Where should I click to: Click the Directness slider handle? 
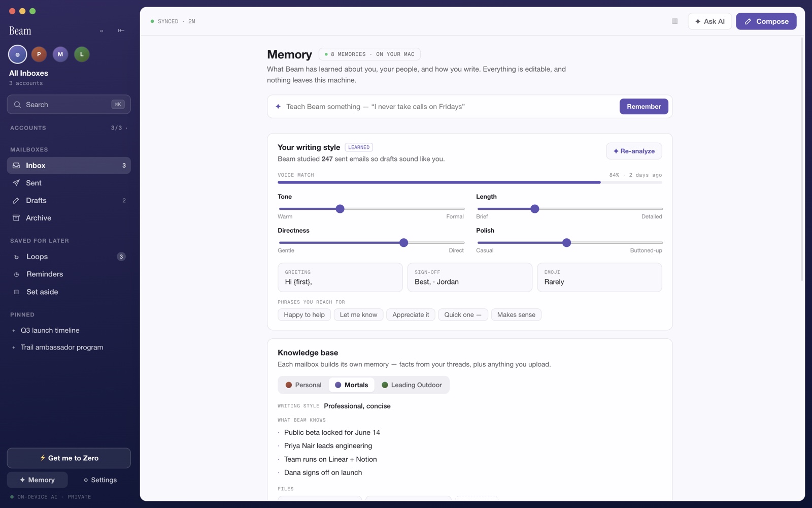403,243
